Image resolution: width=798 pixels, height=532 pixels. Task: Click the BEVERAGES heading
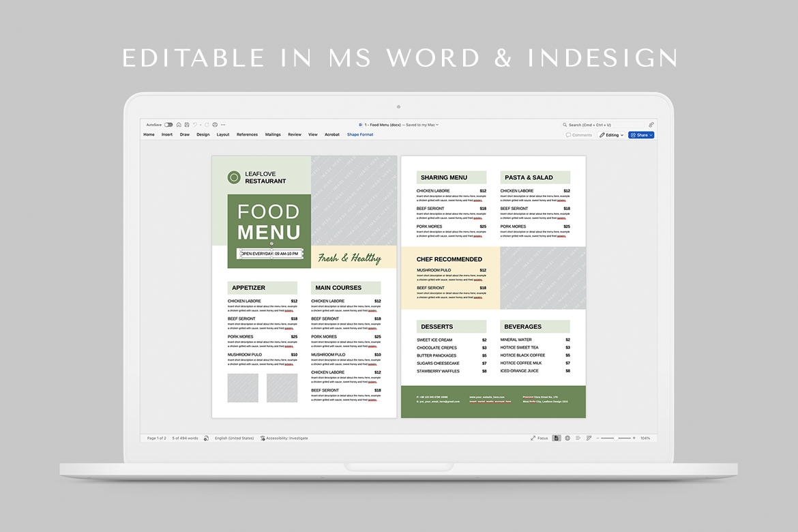522,327
